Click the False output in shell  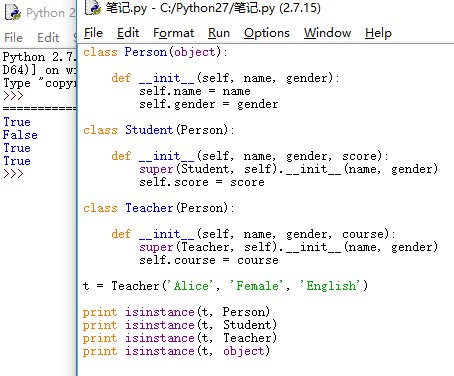pos(20,135)
